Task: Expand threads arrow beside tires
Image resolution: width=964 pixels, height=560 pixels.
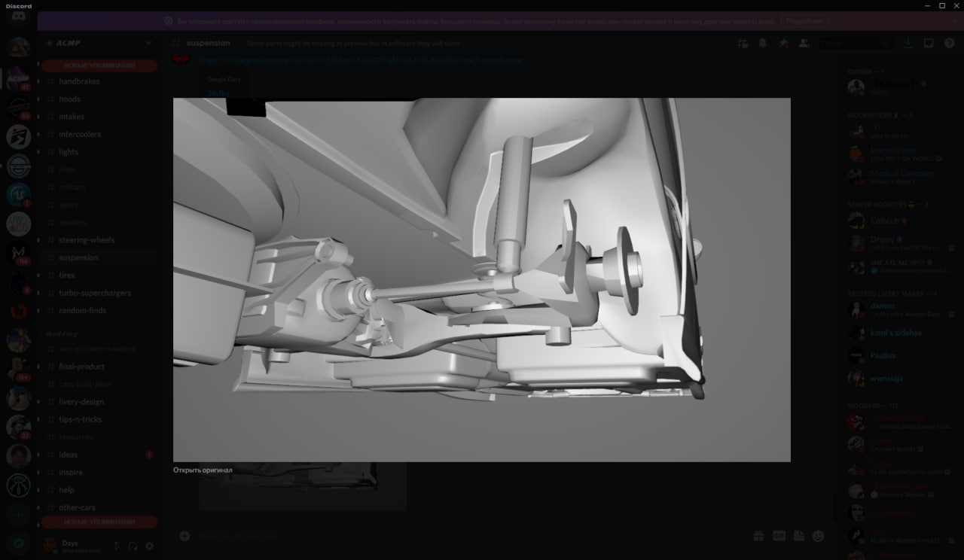Action: [x=39, y=275]
